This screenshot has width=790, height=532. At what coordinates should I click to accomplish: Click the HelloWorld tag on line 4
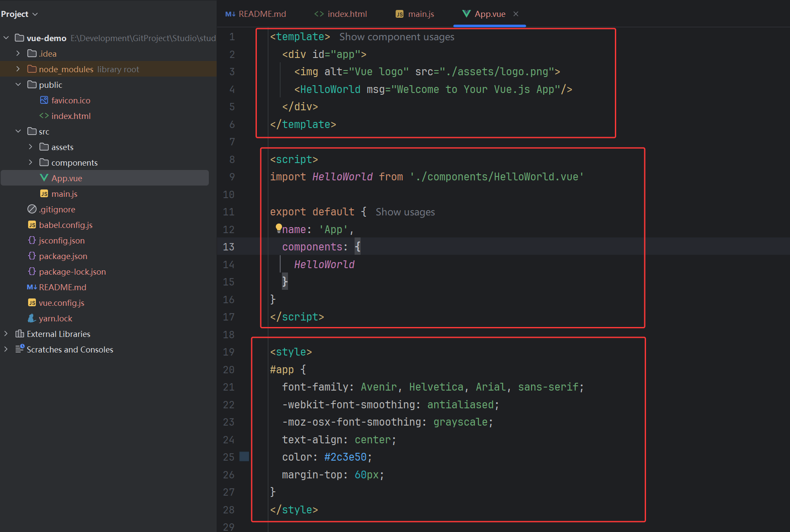[x=330, y=89]
